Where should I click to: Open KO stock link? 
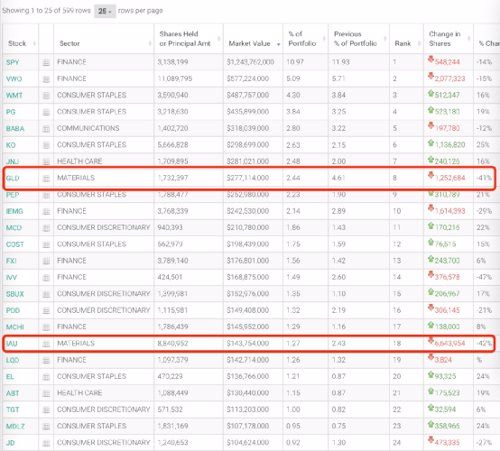[11, 145]
